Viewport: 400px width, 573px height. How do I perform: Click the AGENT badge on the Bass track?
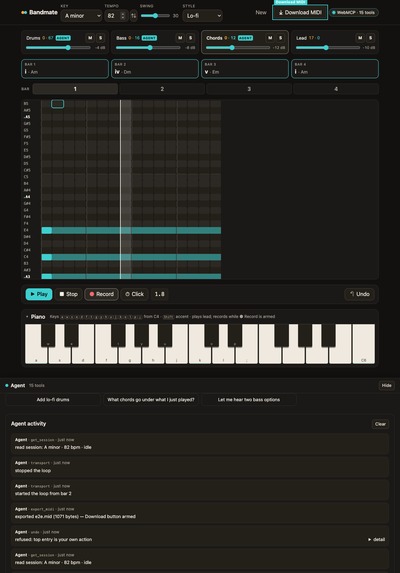pos(149,38)
